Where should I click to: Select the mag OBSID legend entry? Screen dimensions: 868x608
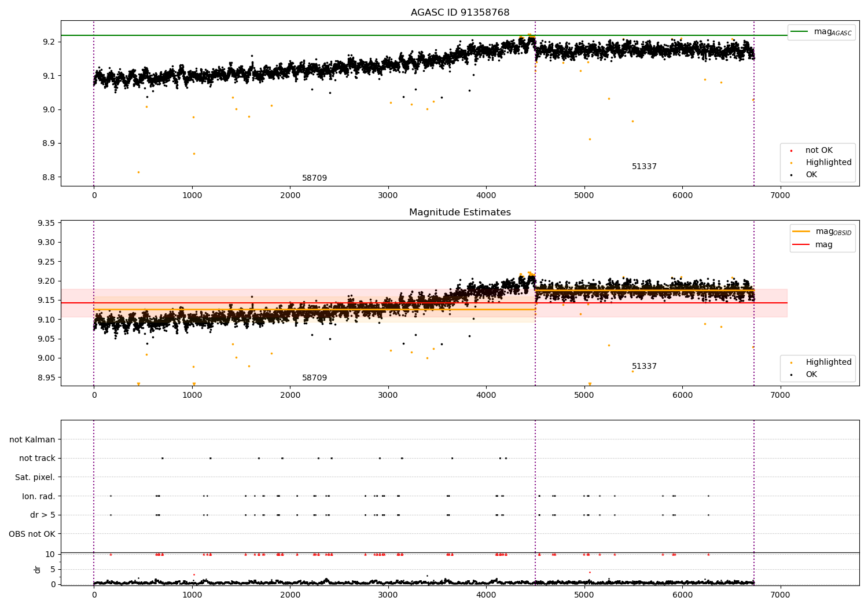[822, 232]
